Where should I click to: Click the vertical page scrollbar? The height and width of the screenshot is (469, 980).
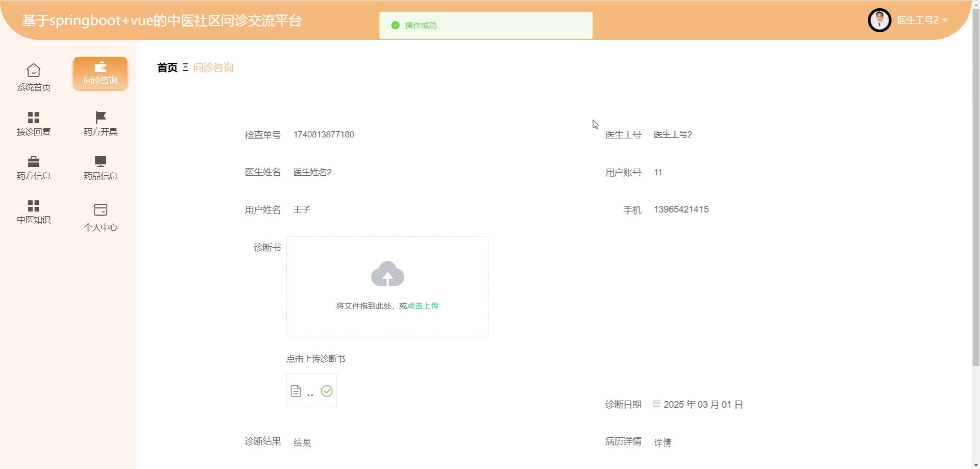[x=975, y=204]
